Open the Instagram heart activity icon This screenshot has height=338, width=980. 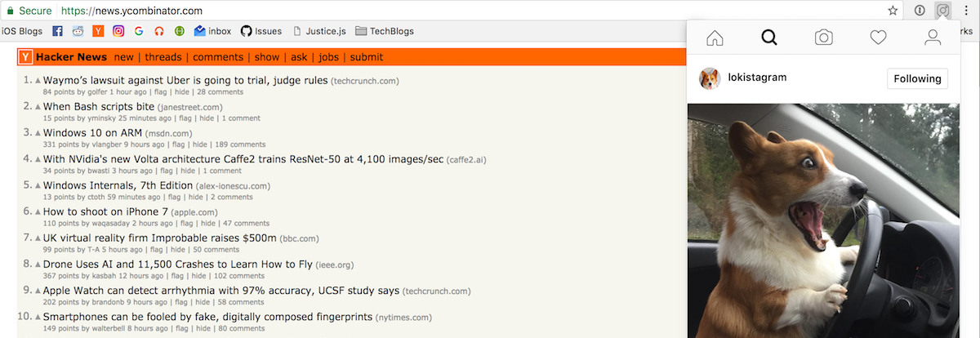tap(878, 38)
